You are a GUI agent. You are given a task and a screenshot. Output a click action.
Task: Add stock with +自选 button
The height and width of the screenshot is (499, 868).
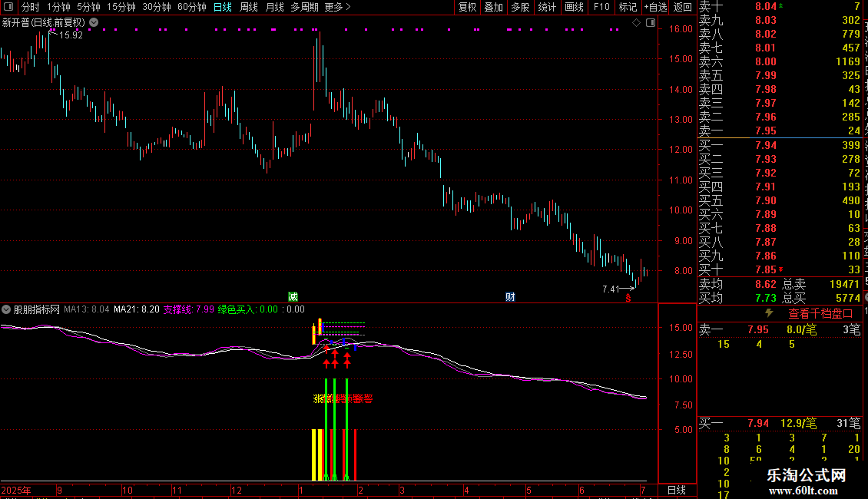point(656,7)
